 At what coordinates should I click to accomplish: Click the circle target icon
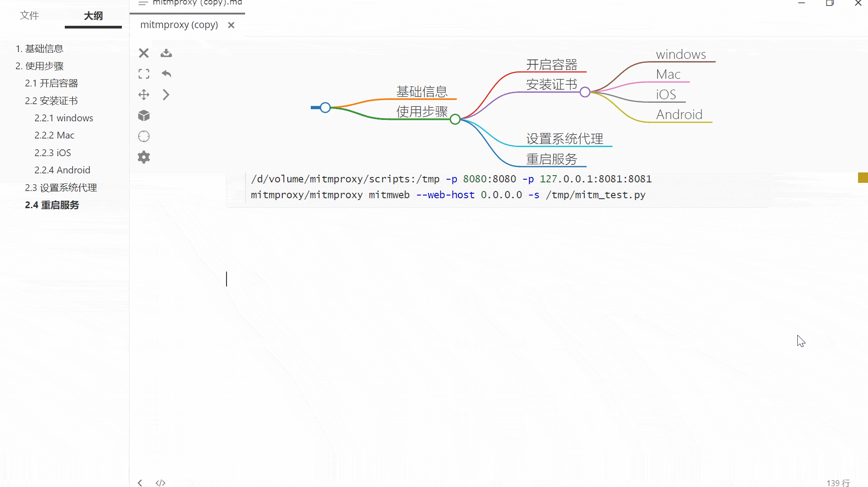144,136
